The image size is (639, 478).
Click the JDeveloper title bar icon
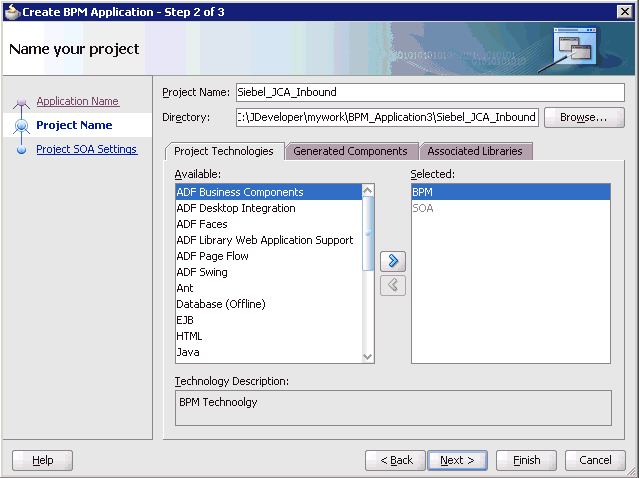point(11,12)
